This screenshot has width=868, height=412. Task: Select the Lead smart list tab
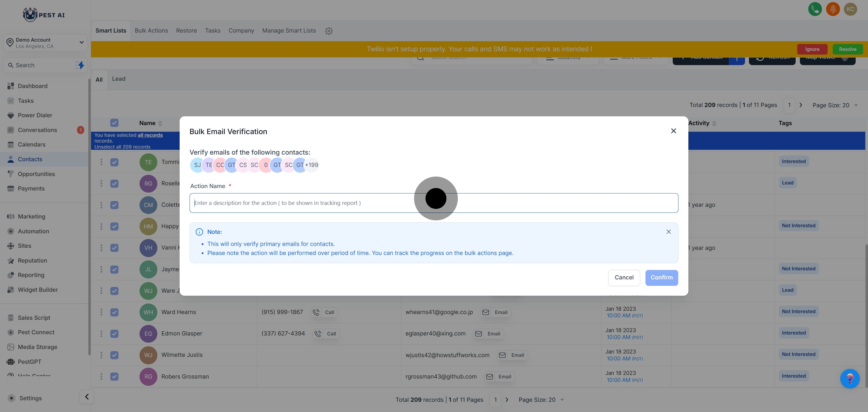click(119, 79)
